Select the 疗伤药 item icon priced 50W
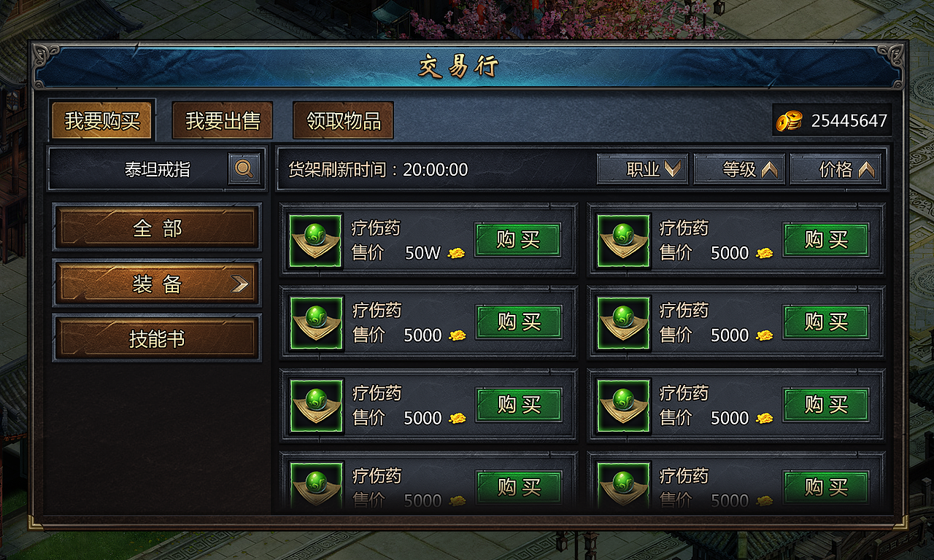This screenshot has width=934, height=560. 316,241
